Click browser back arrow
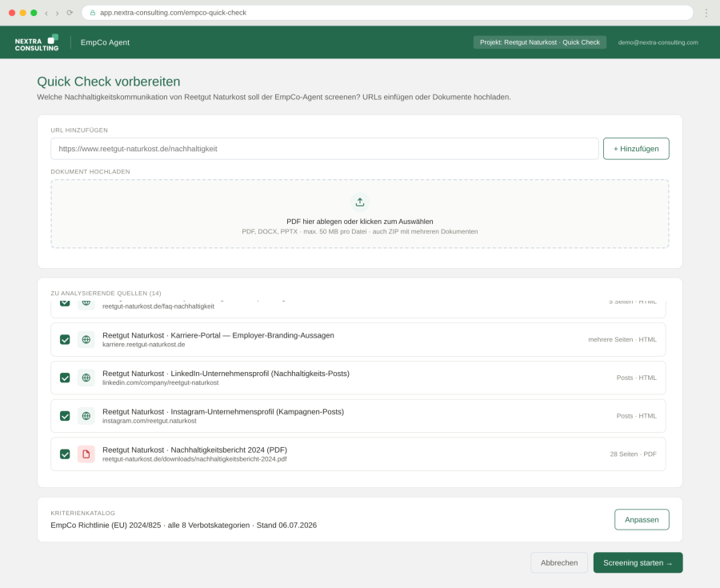Screen dimensions: 720x588 (46, 13)
